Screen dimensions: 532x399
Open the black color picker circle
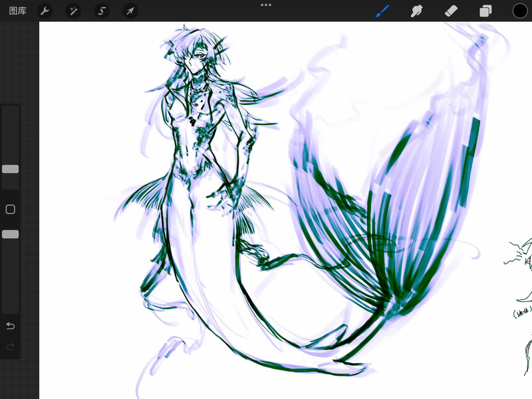point(520,11)
